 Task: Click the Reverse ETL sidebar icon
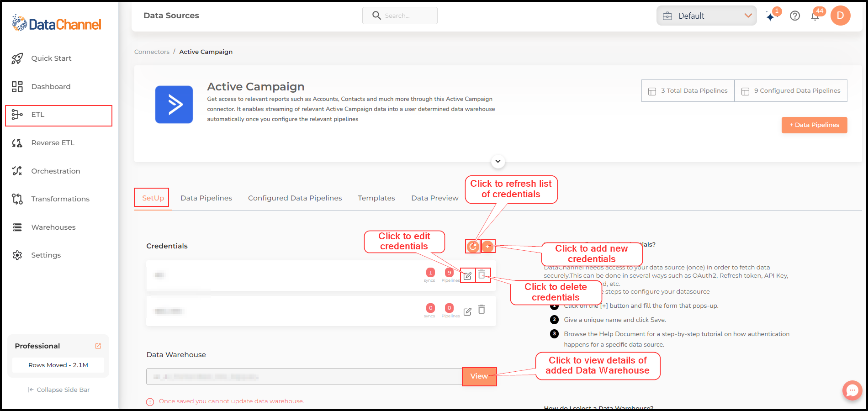(17, 143)
